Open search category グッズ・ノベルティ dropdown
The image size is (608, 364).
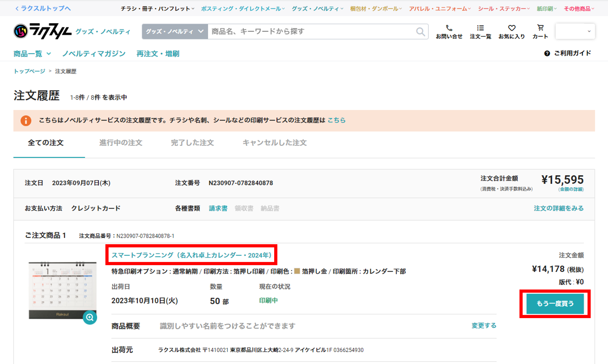pyautogui.click(x=175, y=31)
